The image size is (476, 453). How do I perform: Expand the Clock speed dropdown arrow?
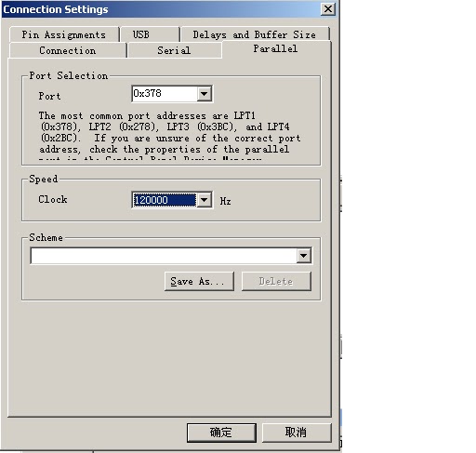pos(205,200)
